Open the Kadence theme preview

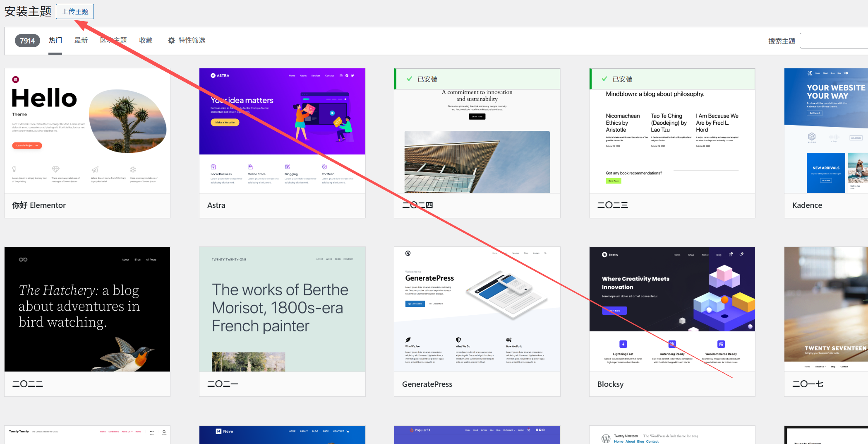tap(826, 131)
